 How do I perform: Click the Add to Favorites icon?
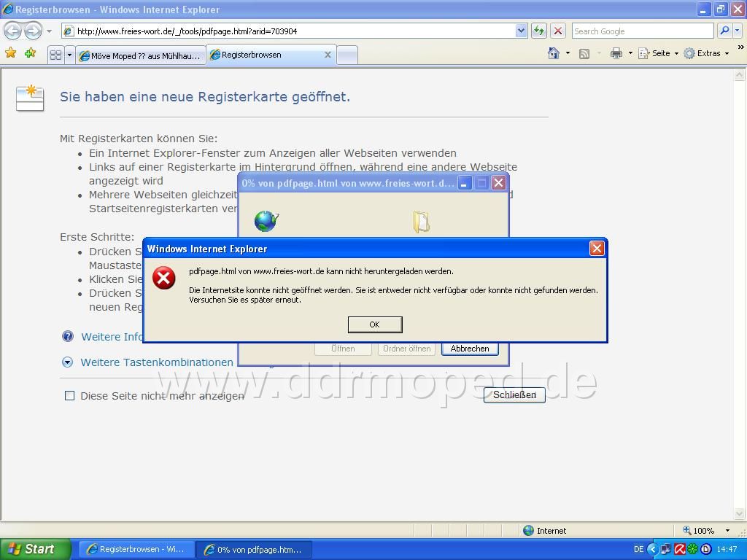[30, 52]
